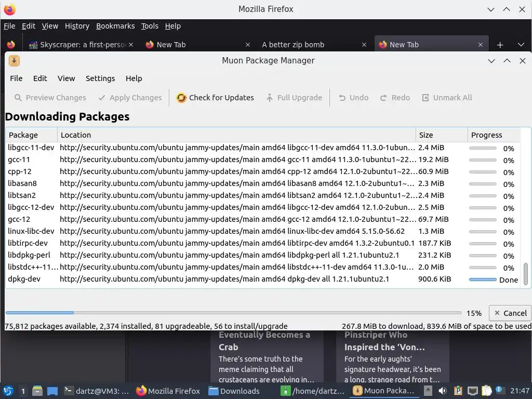This screenshot has height=399, width=532.
Task: Click Check for Updates button label
Action: (221, 98)
